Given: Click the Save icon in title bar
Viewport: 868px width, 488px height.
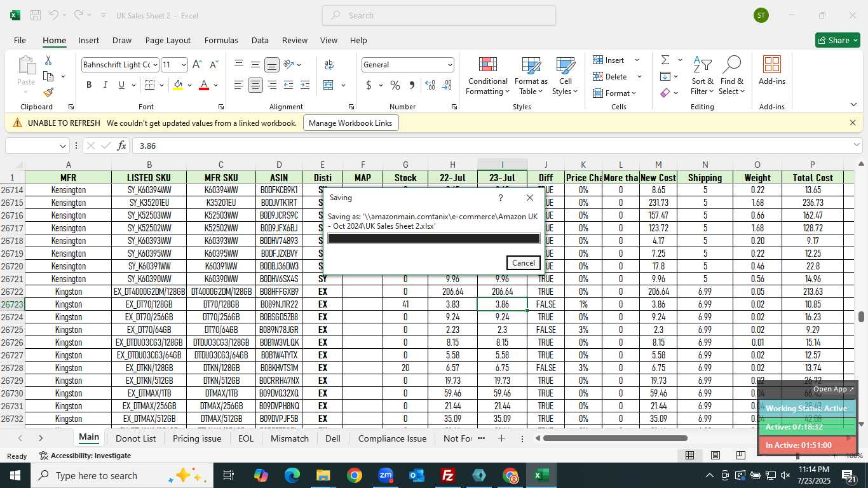Looking at the screenshot, I should click(36, 15).
